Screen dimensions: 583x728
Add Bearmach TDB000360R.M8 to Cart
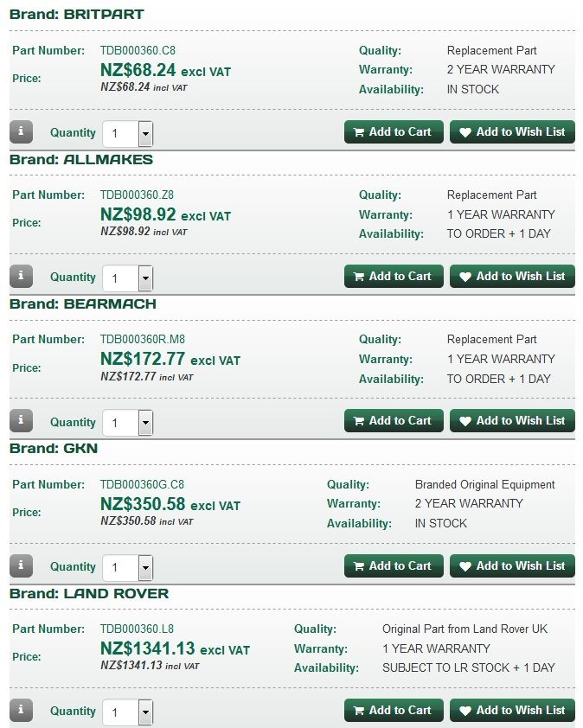pos(394,421)
